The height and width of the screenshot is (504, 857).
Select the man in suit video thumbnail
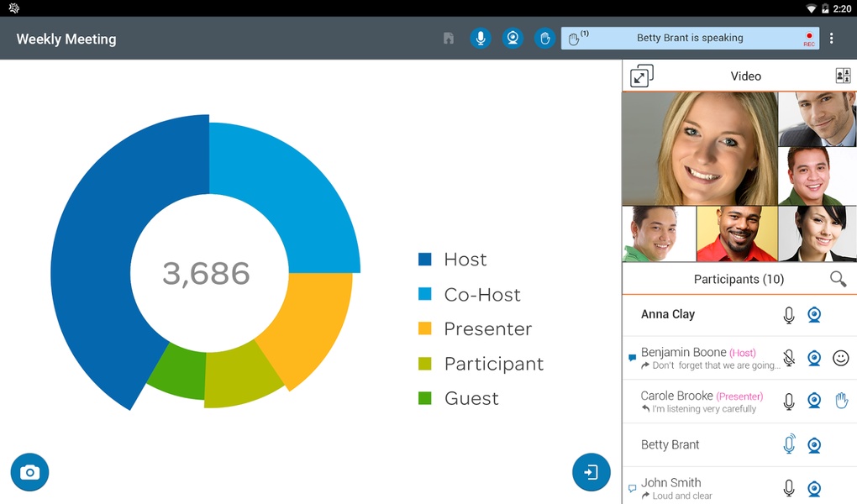[x=818, y=118]
